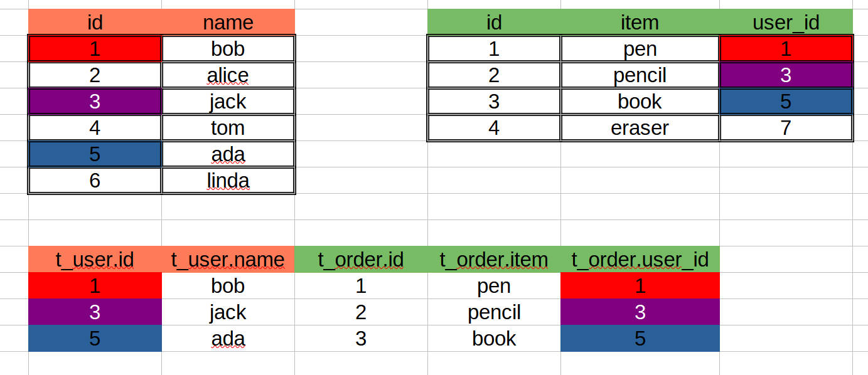The width and height of the screenshot is (868, 375).
Task: Select the pen cell in the joined result
Action: tap(494, 286)
